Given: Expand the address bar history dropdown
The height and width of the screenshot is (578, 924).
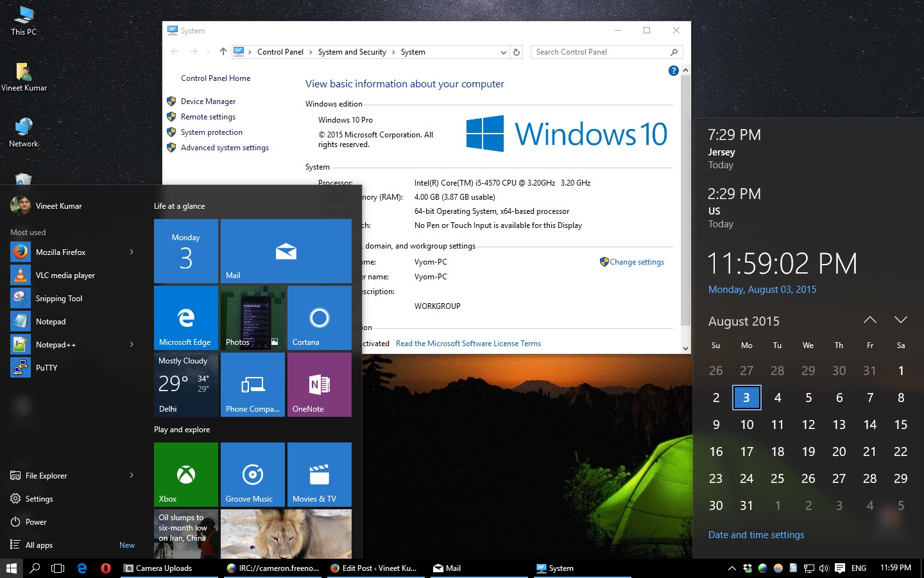Looking at the screenshot, I should pyautogui.click(x=504, y=53).
